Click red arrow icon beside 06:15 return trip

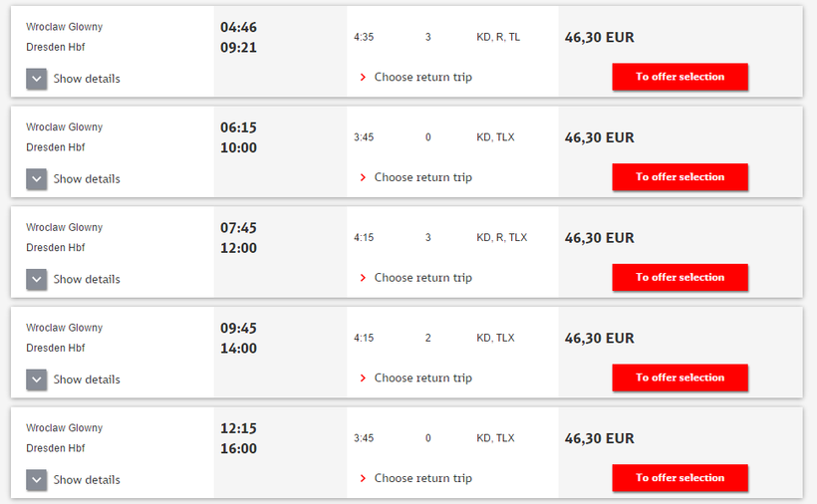(364, 178)
